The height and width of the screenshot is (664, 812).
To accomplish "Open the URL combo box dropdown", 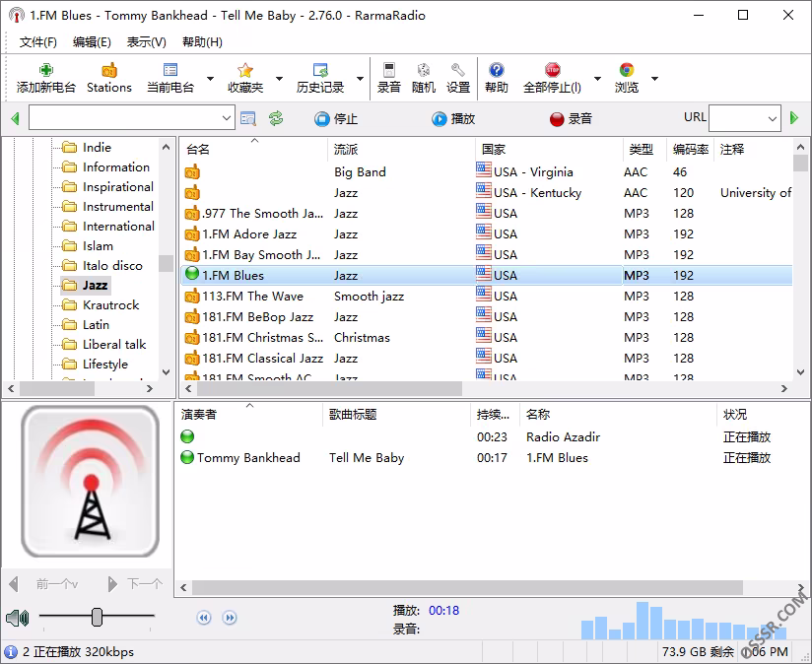I will coord(773,118).
